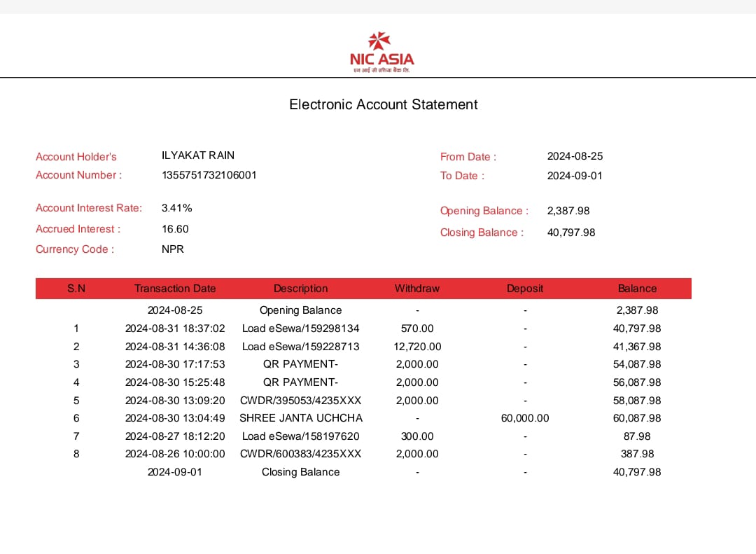Image resolution: width=756 pixels, height=554 pixels.
Task: Click the Transaction Date column header
Action: click(x=175, y=289)
